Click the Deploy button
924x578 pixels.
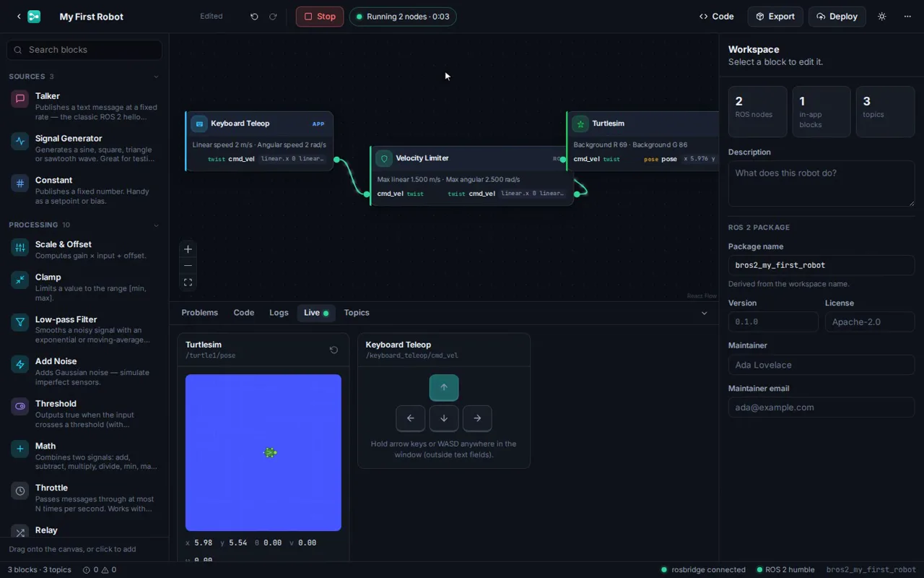tap(837, 17)
